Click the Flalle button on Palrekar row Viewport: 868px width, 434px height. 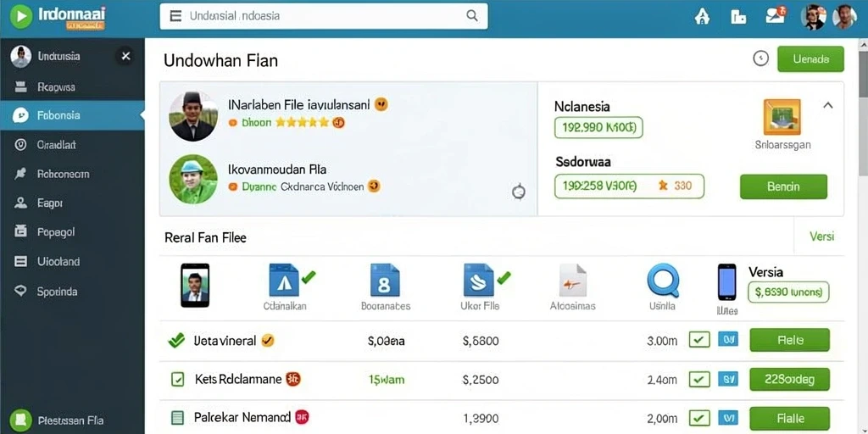790,419
